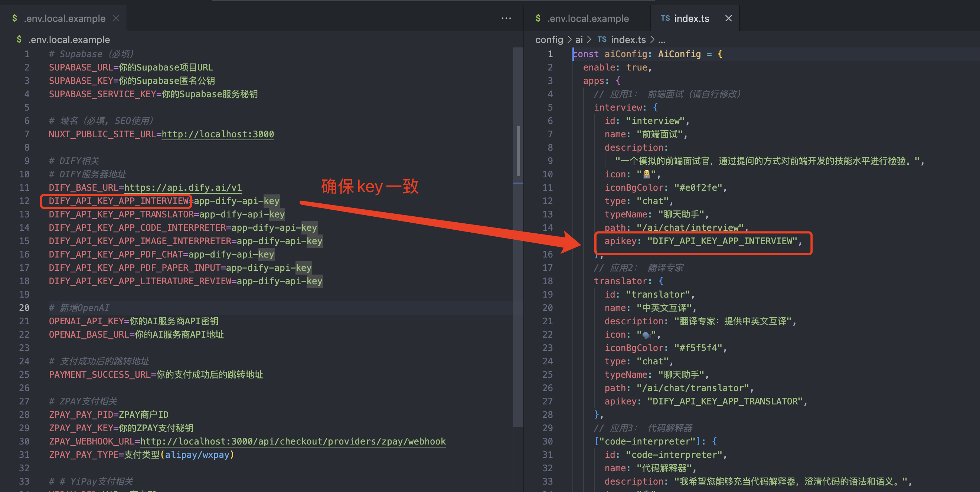
Task: Click line number 20 in left editor
Action: pos(24,308)
